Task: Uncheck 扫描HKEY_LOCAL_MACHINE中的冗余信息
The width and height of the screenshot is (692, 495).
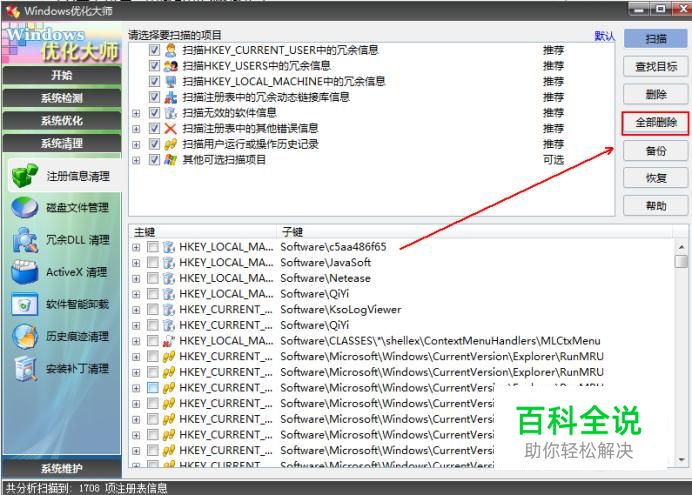Action: click(154, 81)
